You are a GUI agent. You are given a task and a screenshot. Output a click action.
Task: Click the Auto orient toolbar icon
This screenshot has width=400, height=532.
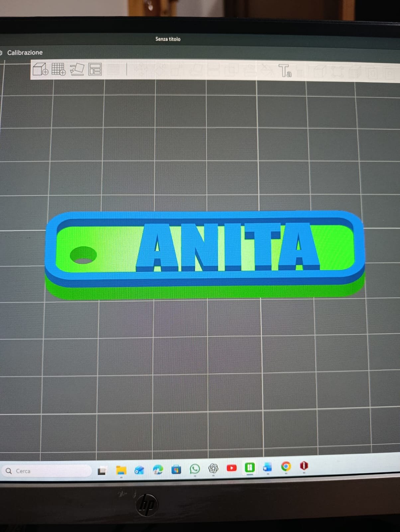pyautogui.click(x=77, y=69)
